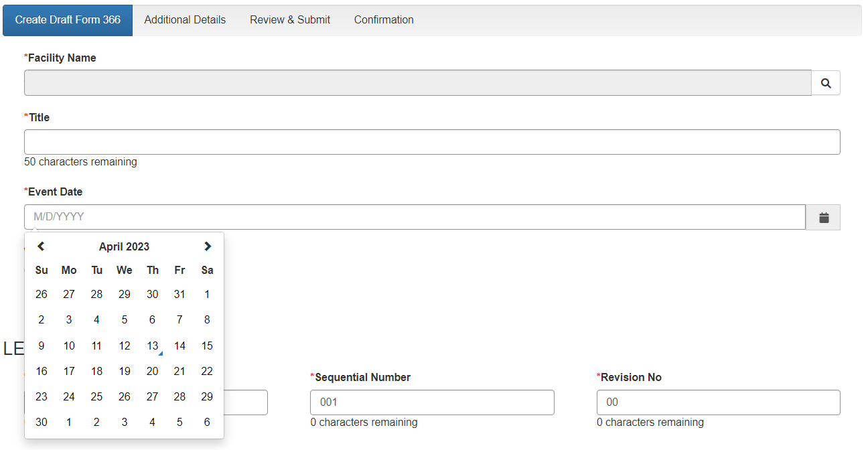Image resolution: width=868 pixels, height=450 pixels.
Task: Select the Confirmation tab
Action: (384, 20)
